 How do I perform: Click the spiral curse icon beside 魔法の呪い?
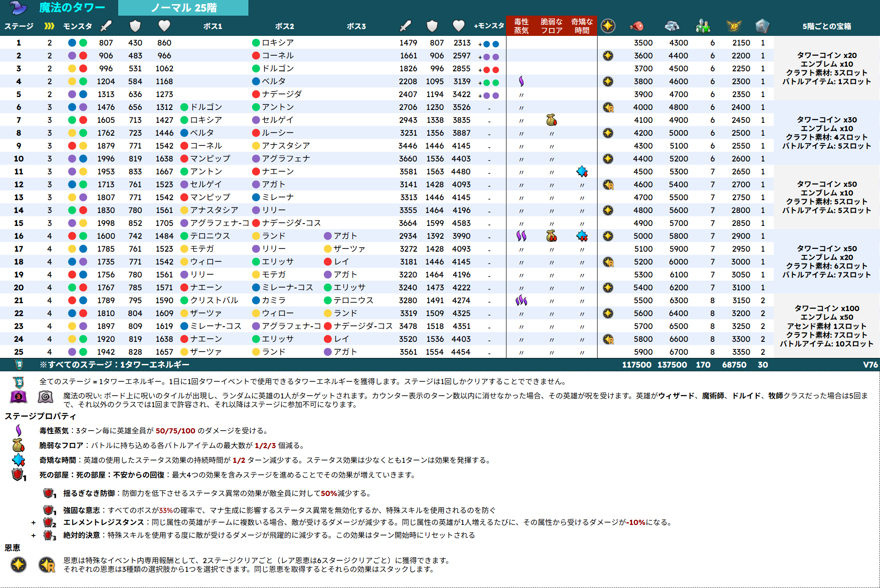[x=46, y=397]
